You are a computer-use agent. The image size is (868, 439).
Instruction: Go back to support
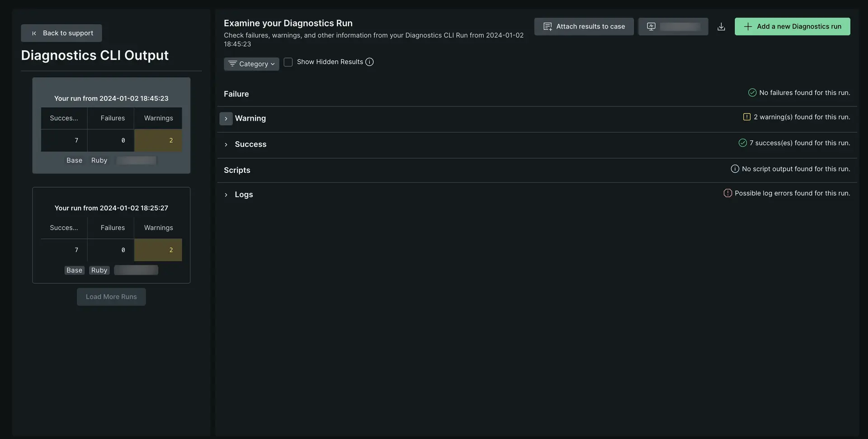click(61, 33)
